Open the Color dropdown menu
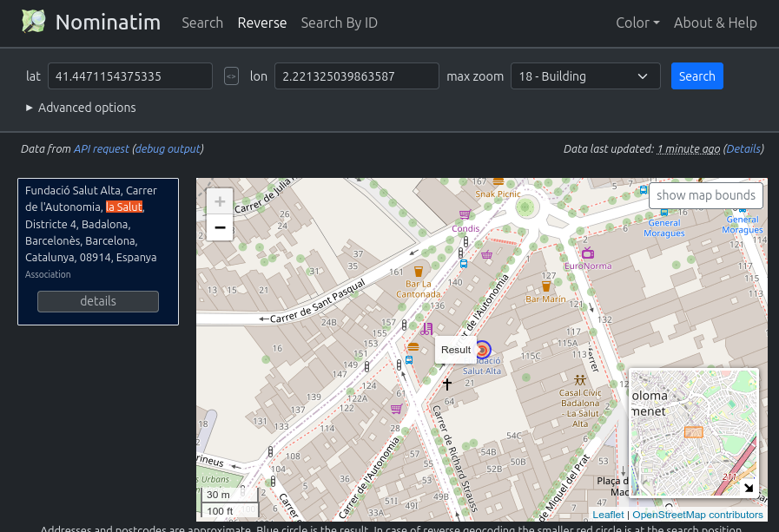 [x=637, y=23]
